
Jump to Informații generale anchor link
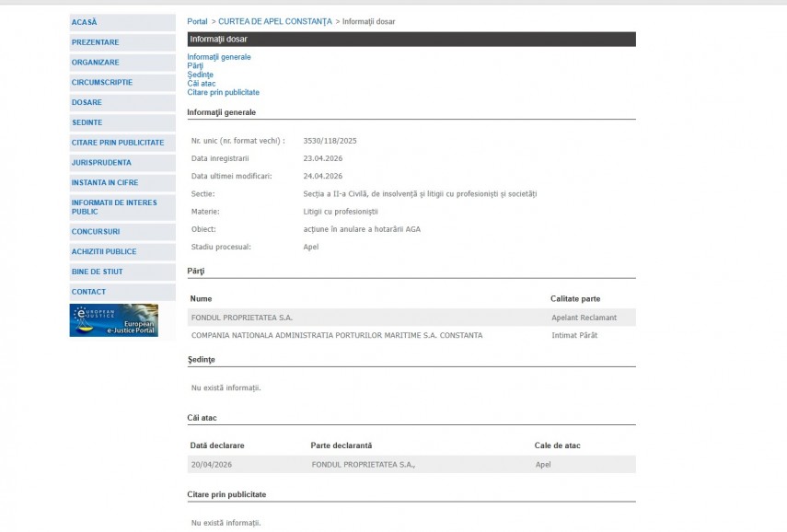pos(219,57)
